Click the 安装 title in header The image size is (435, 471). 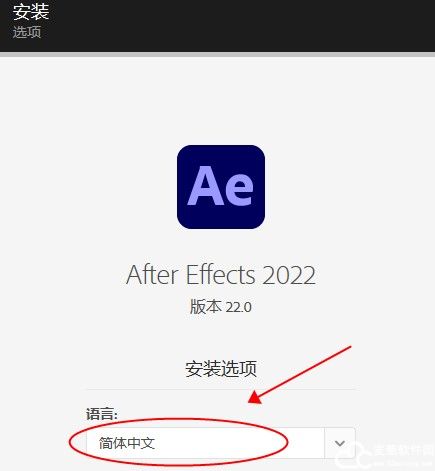(31, 12)
